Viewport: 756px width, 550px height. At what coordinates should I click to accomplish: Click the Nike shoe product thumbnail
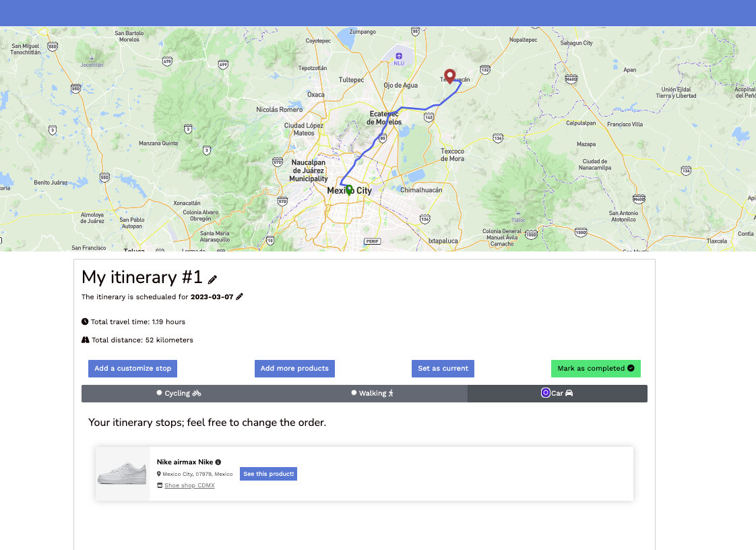123,472
